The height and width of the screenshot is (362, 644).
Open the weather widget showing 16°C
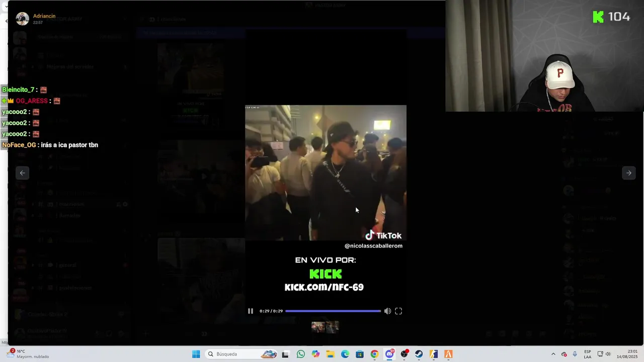[28, 354]
